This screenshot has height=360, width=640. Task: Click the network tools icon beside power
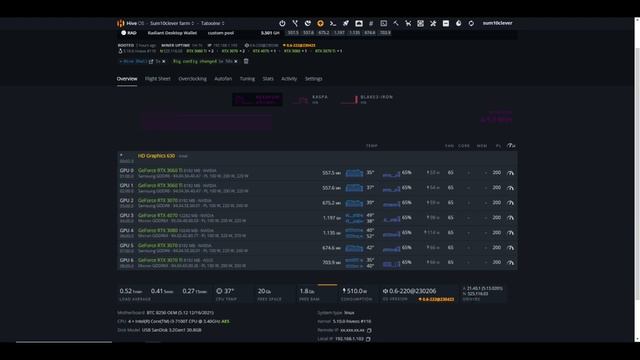(x=295, y=23)
